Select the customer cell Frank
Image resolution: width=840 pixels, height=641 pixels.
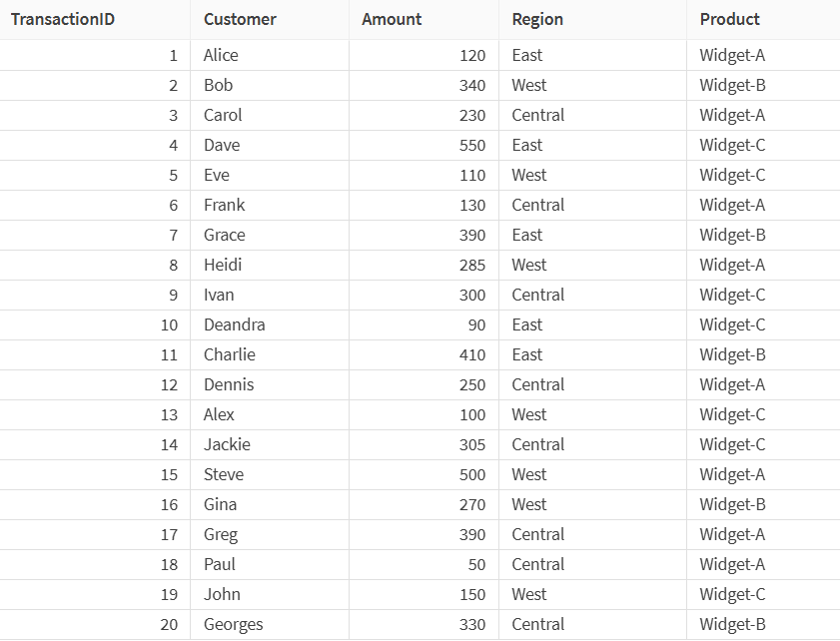pos(224,205)
